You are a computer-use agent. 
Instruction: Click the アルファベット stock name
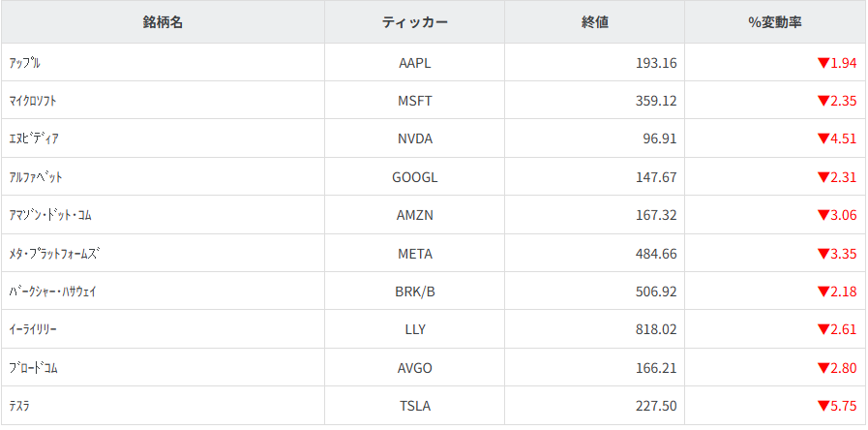[36, 177]
